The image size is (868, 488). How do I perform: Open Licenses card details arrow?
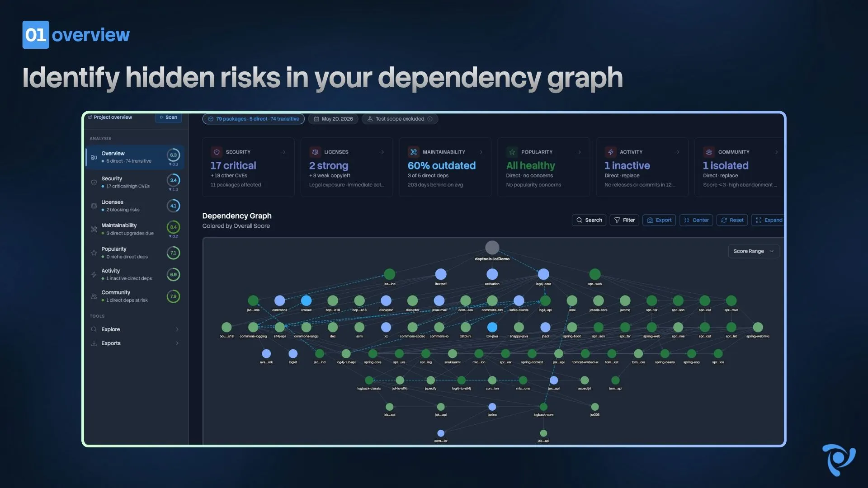click(x=382, y=152)
